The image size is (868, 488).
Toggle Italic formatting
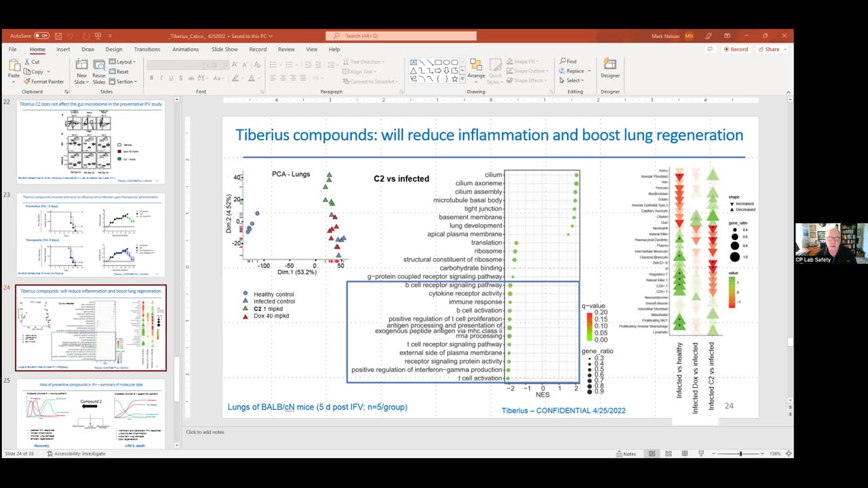(x=161, y=78)
